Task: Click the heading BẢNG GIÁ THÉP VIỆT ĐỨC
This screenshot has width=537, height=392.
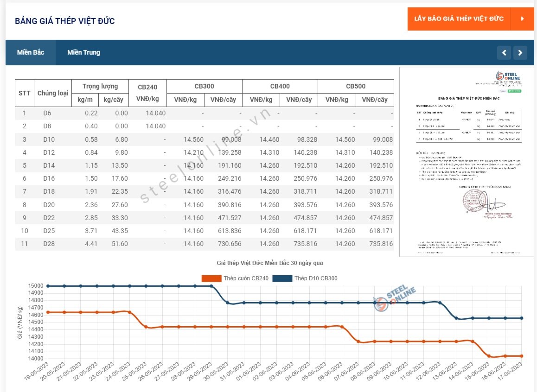Action: point(65,21)
